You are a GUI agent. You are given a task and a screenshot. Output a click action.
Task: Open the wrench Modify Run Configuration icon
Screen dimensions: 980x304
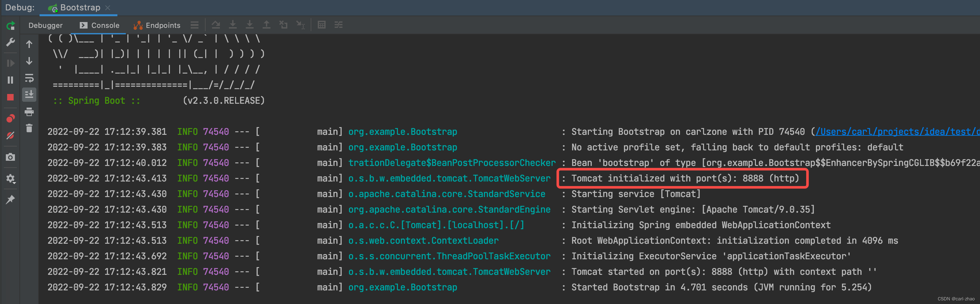point(11,42)
